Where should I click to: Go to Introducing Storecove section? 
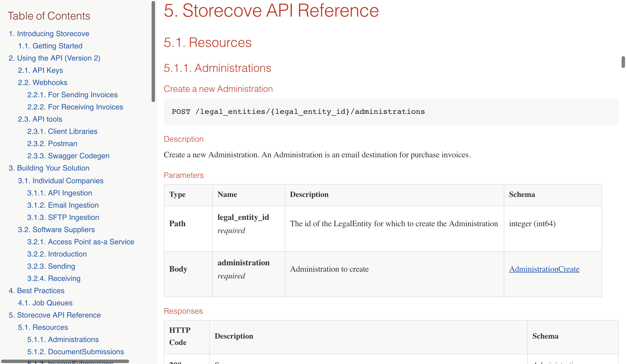[x=49, y=33]
